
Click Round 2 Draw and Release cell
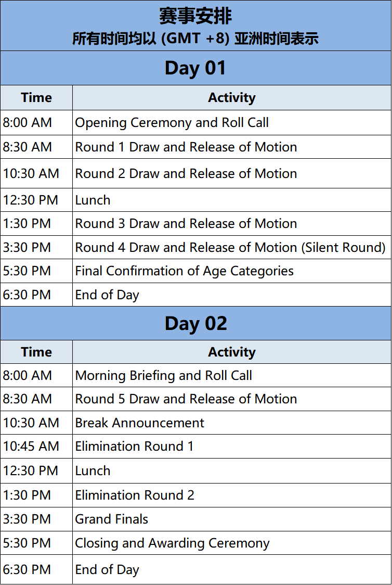click(x=232, y=173)
